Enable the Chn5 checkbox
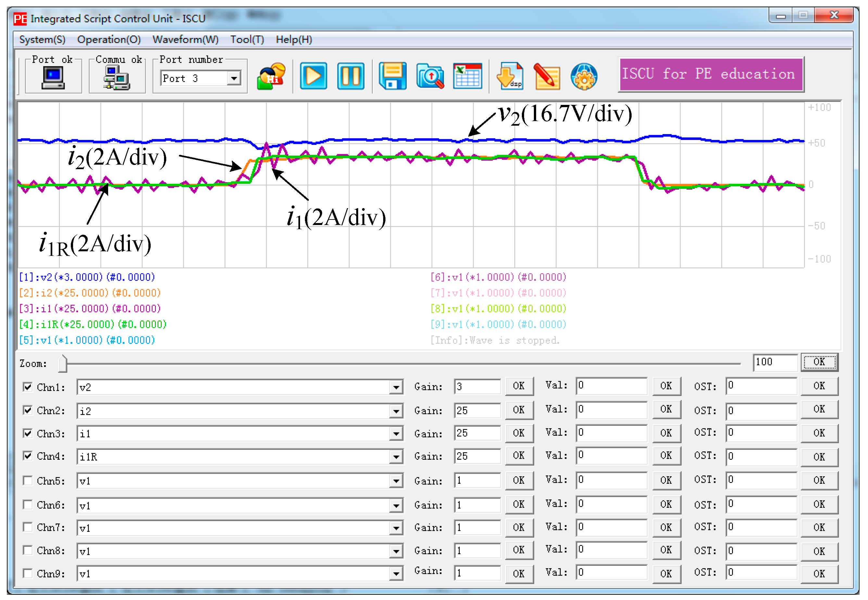868x600 pixels. tap(28, 481)
